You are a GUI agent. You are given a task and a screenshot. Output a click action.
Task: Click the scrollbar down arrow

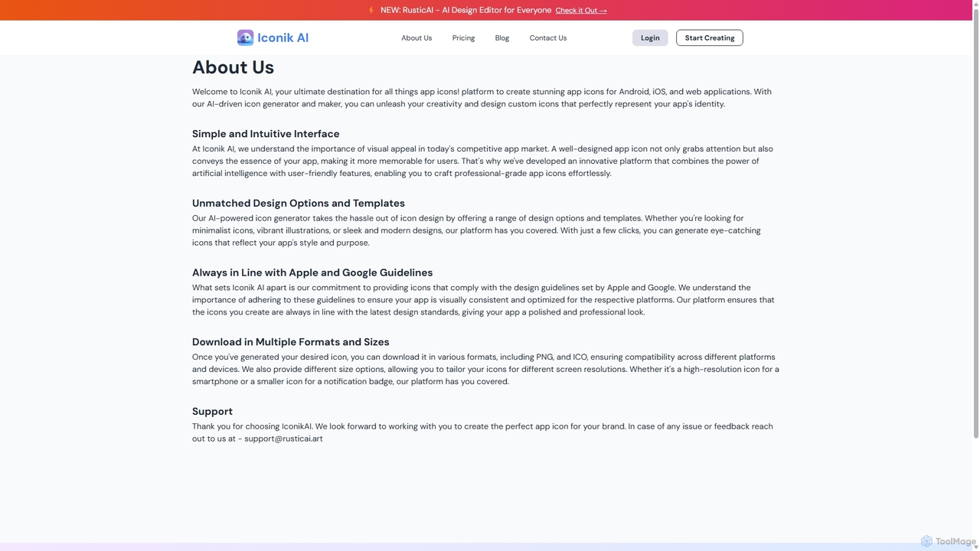(976, 547)
